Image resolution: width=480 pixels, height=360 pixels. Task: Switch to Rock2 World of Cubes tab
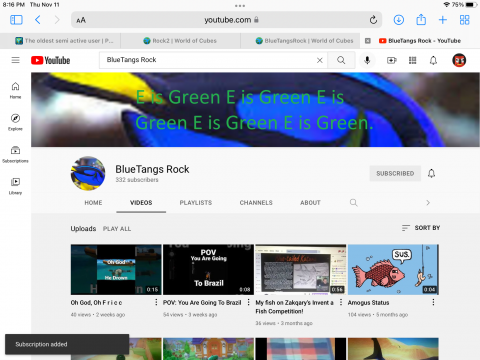(180, 41)
